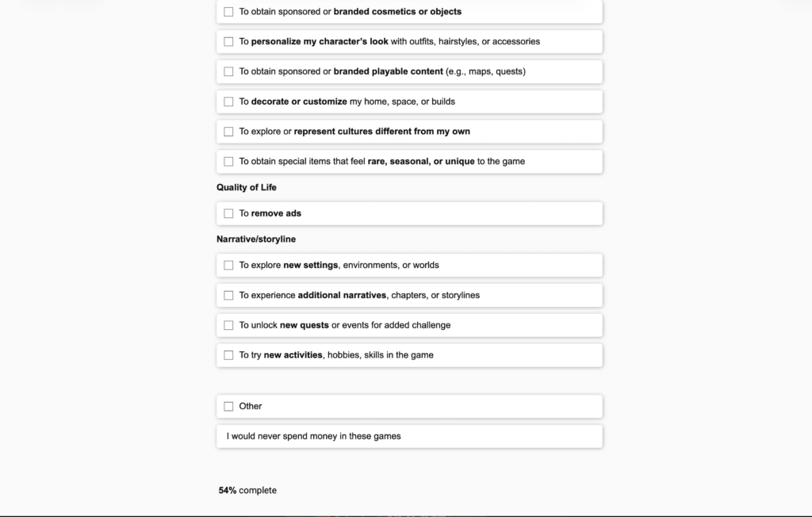The image size is (812, 517).
Task: Tick the additional narratives checkbox
Action: point(228,296)
